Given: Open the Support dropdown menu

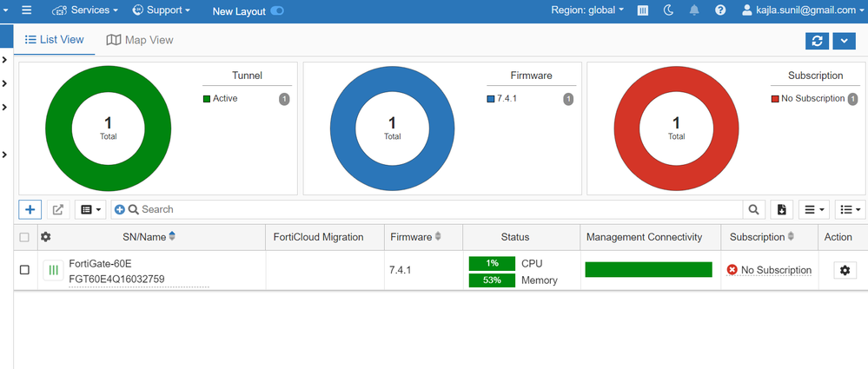Looking at the screenshot, I should pyautogui.click(x=161, y=10).
